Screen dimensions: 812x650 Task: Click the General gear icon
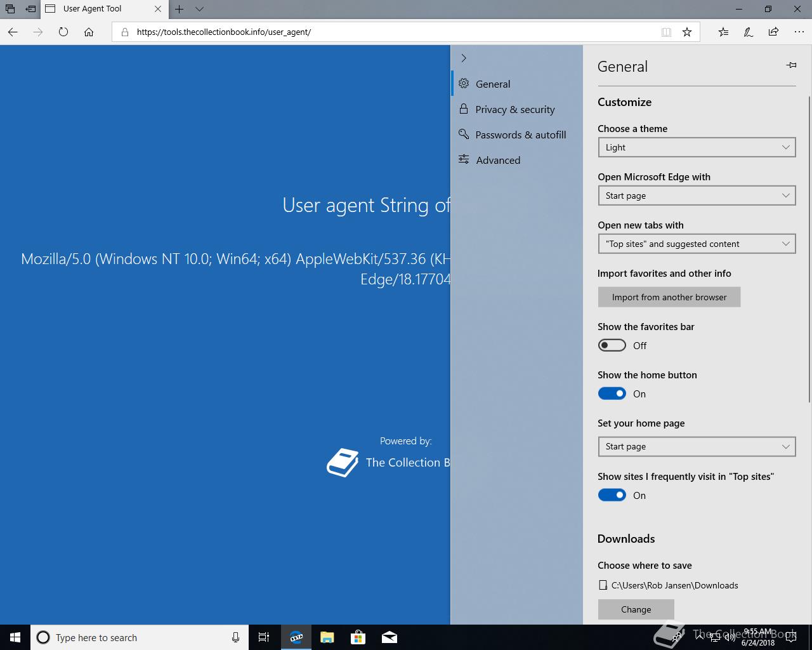pyautogui.click(x=464, y=83)
